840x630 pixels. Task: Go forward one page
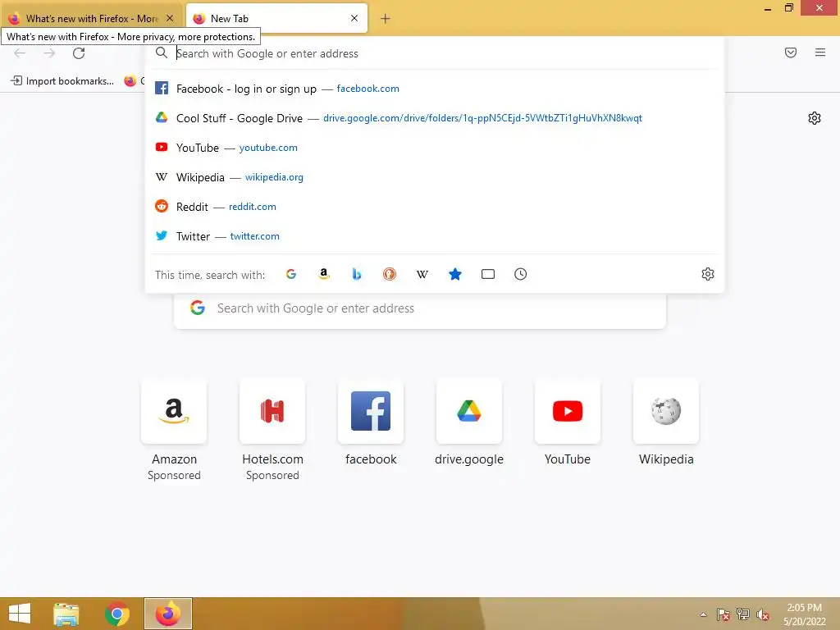coord(49,53)
